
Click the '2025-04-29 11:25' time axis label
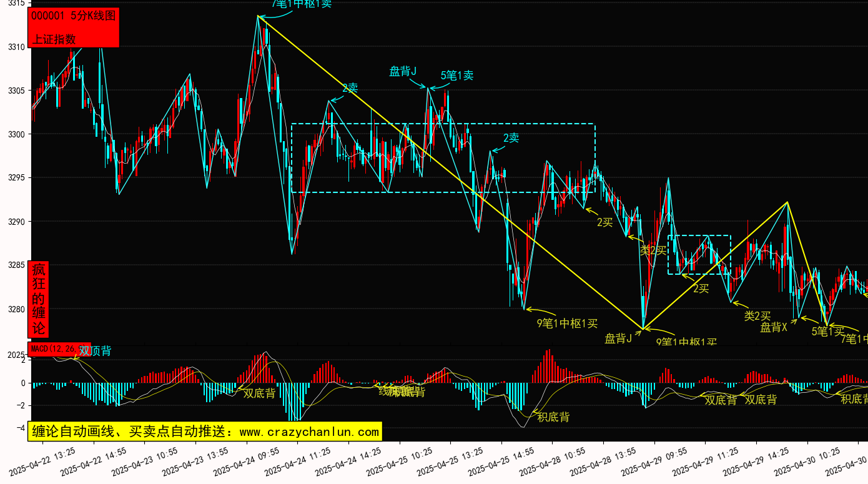[x=705, y=461]
